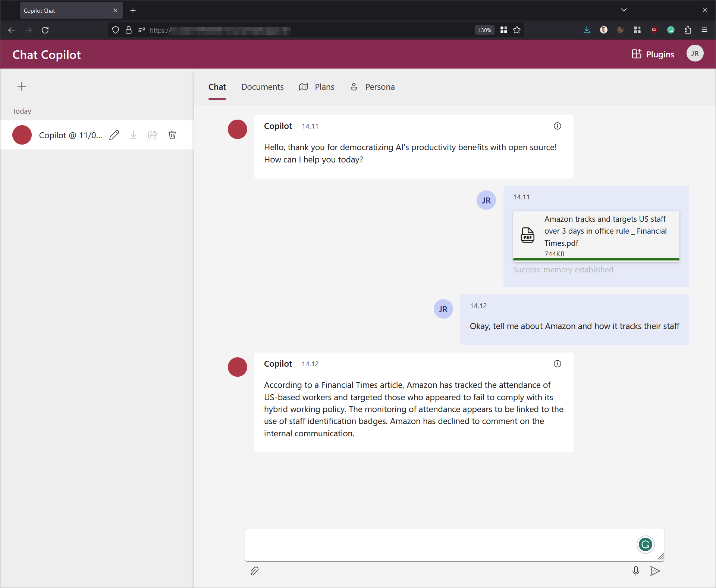
Task: Start a new chat with plus icon
Action: [x=22, y=86]
